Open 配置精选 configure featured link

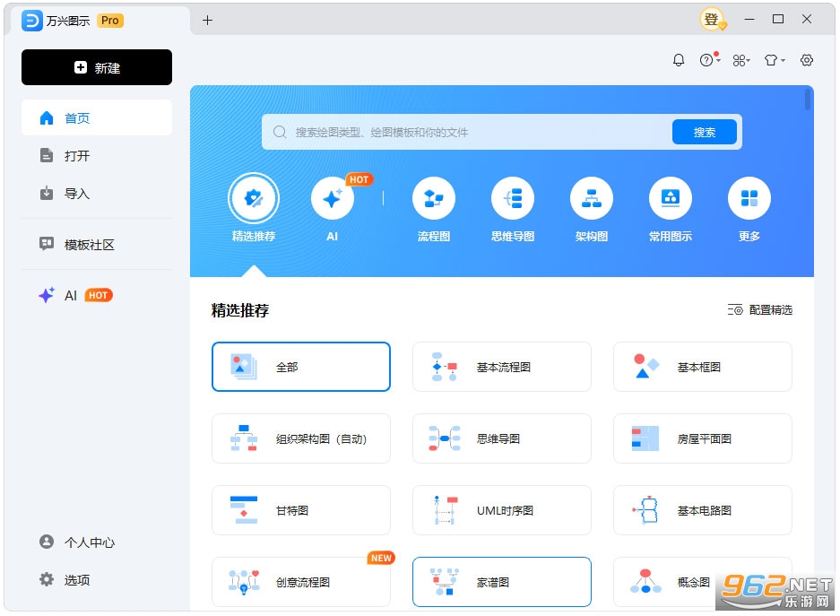tap(759, 309)
